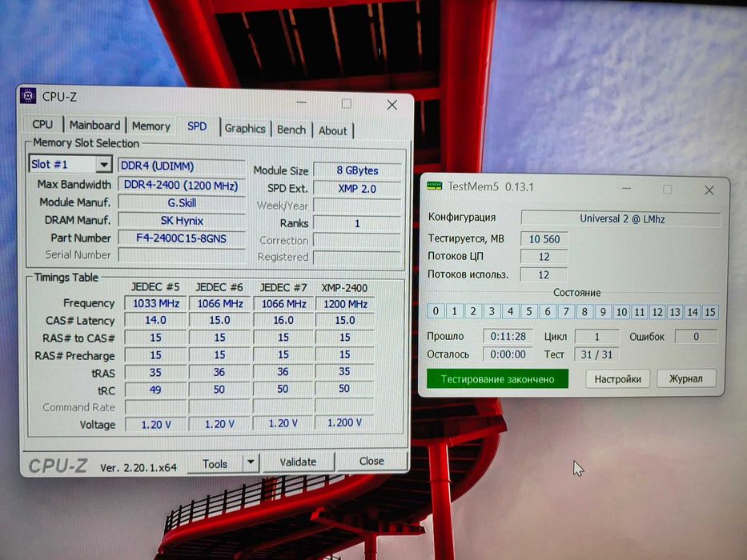Image resolution: width=747 pixels, height=560 pixels.
Task: Select the SPD tab
Action: [197, 126]
